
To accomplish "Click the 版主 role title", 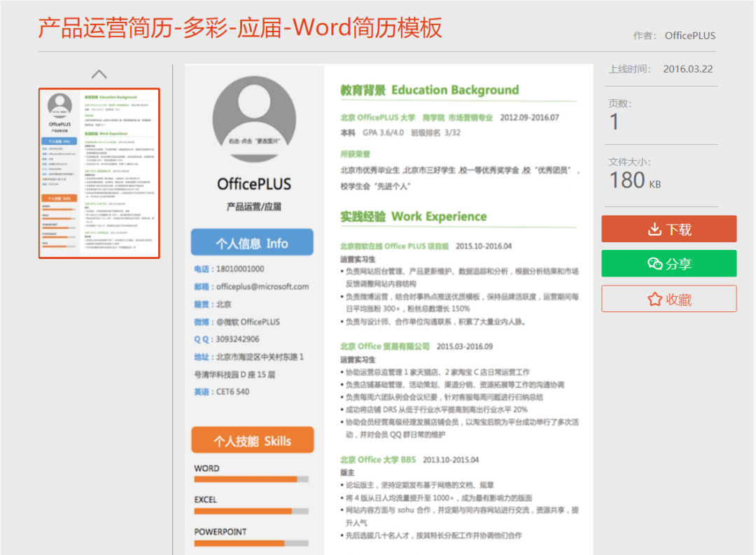I will pos(347,472).
